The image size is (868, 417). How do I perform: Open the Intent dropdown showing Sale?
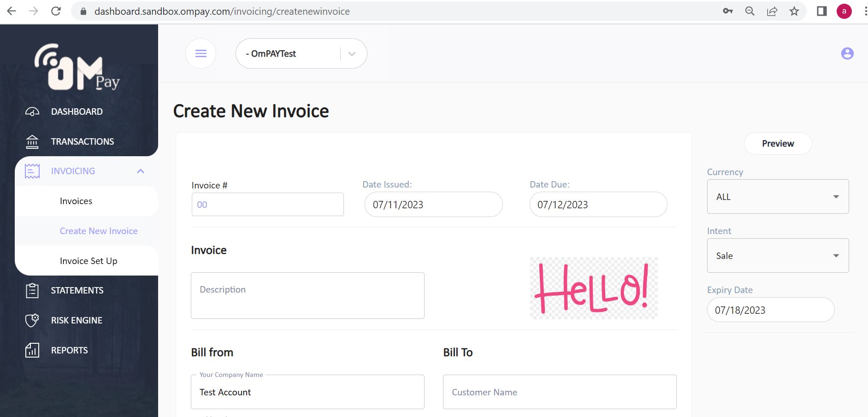click(778, 256)
